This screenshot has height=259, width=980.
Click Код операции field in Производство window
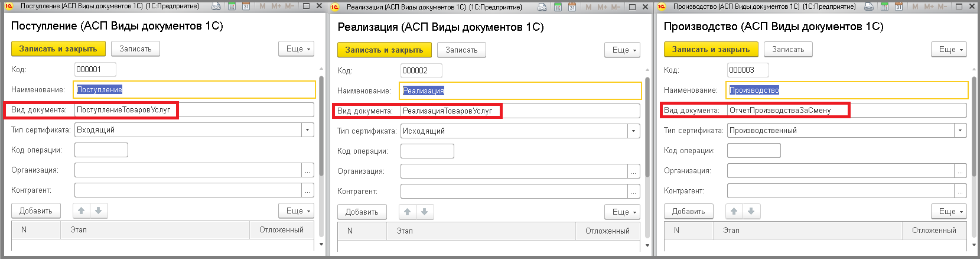pos(754,151)
